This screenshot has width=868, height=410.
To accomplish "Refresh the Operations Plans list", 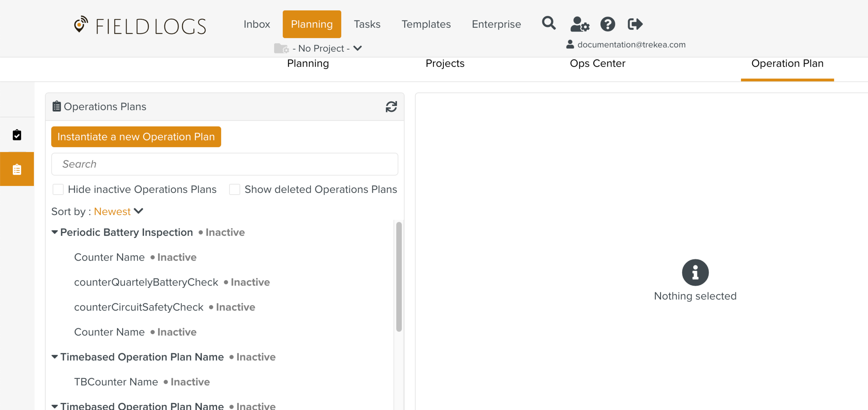I will click(391, 107).
